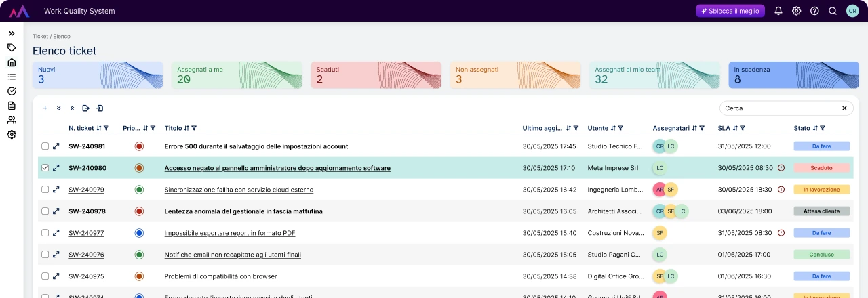Select the Non assegnati summary card
Image resolution: width=868 pixels, height=298 pixels.
[515, 74]
